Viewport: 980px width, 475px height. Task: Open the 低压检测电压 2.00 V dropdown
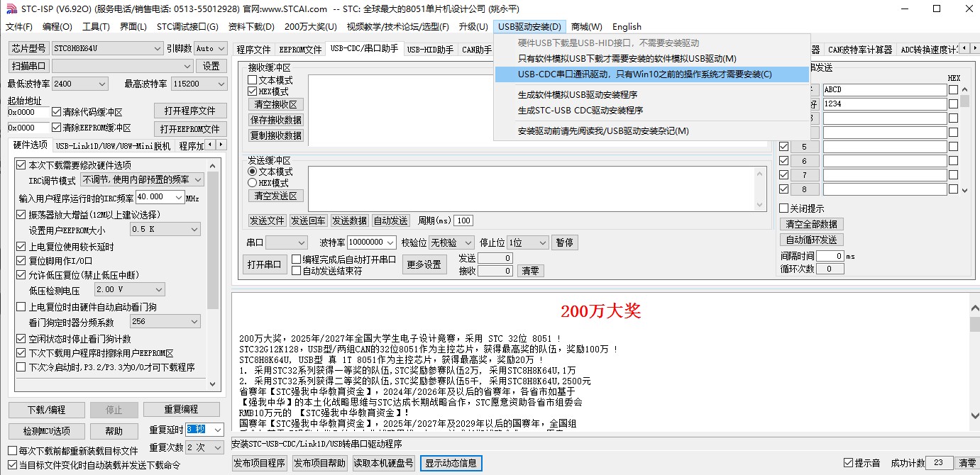pos(129,289)
